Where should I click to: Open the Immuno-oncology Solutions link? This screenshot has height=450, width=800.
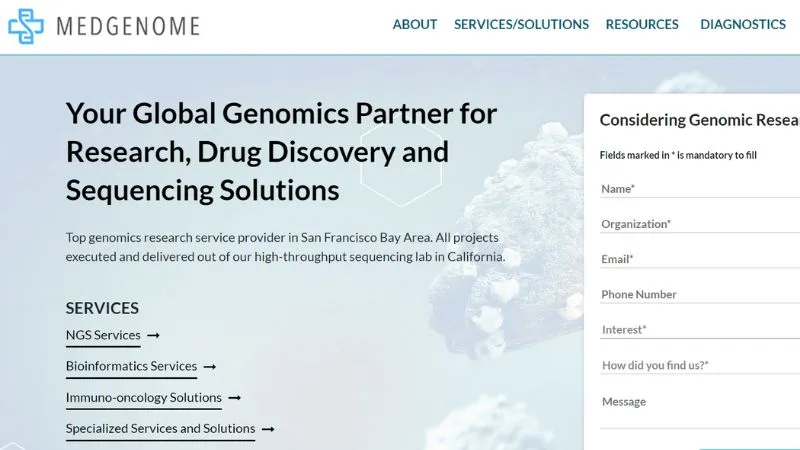144,397
